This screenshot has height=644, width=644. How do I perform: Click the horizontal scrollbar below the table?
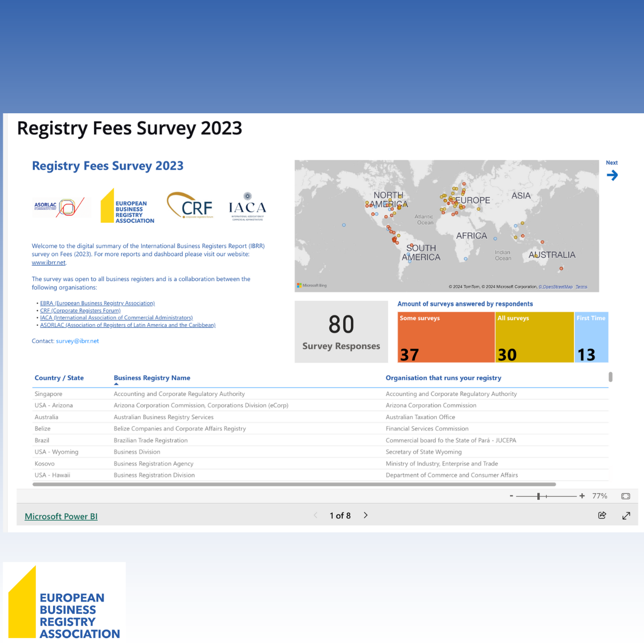tap(295, 484)
